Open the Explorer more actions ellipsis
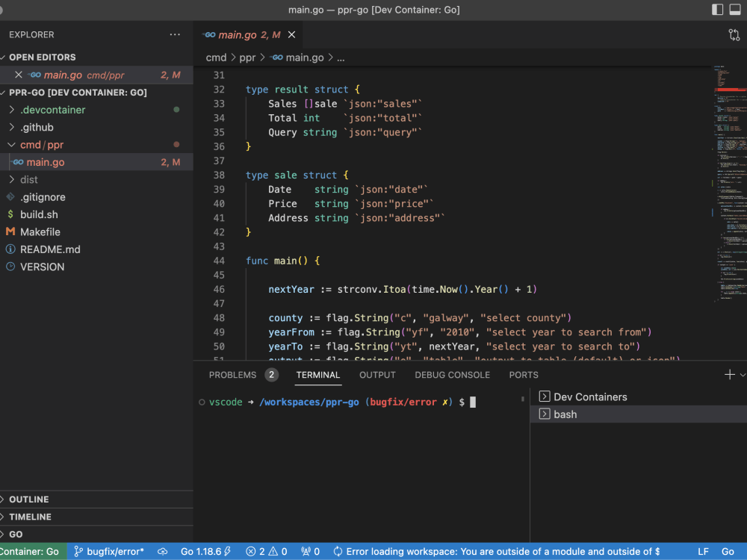This screenshot has width=747, height=560. [175, 34]
